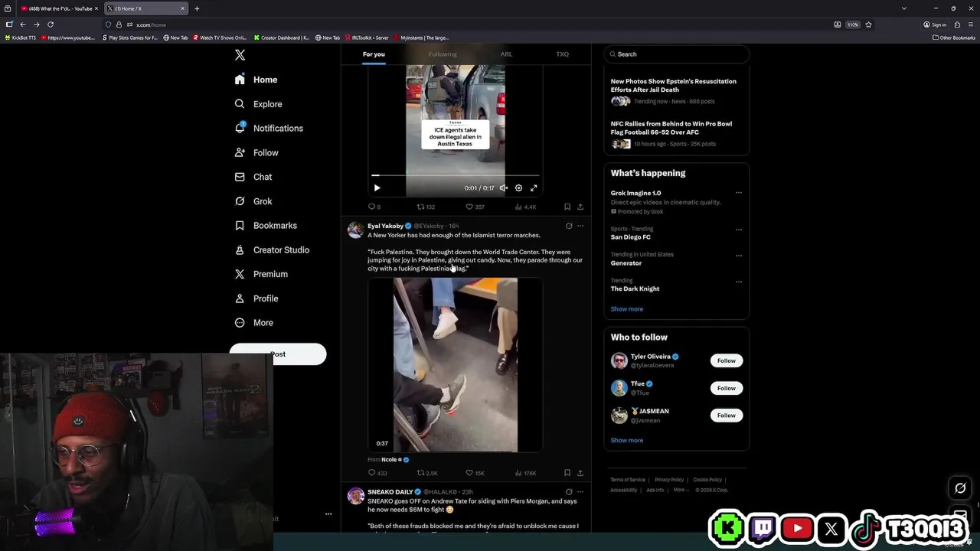Open Eyal Yakoby's profile avatar
Viewport: 980px width, 551px height.
[x=355, y=230]
